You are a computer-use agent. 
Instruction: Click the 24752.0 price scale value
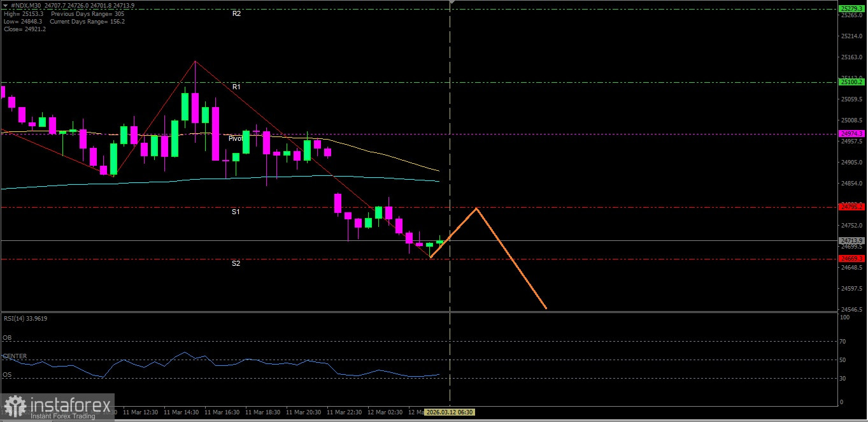[851, 225]
